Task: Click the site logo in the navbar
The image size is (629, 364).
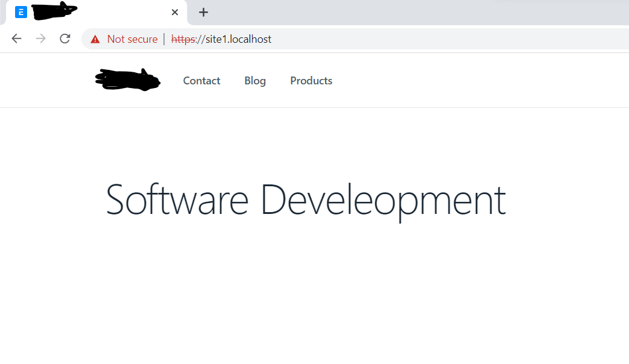Action: (x=128, y=80)
